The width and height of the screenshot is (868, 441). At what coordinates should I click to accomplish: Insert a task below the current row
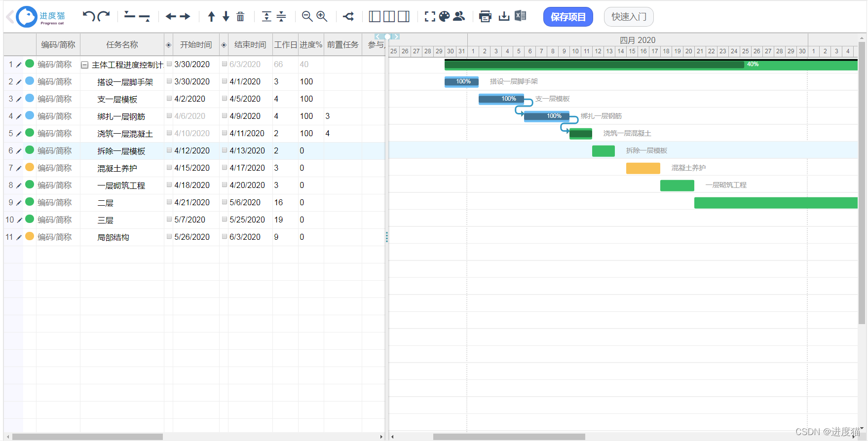[x=145, y=17]
